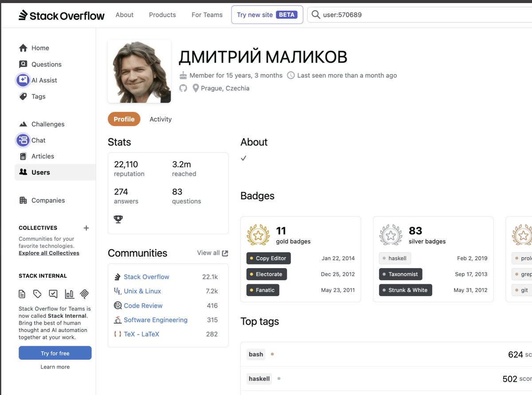This screenshot has width=532, height=395.
Task: Click the 11 gold badges count
Action: pyautogui.click(x=281, y=231)
